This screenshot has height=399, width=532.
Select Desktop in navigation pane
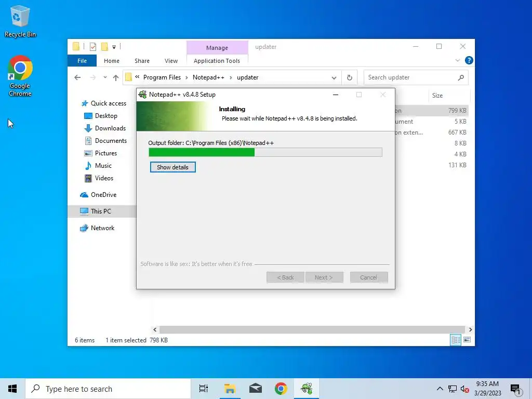(x=106, y=116)
